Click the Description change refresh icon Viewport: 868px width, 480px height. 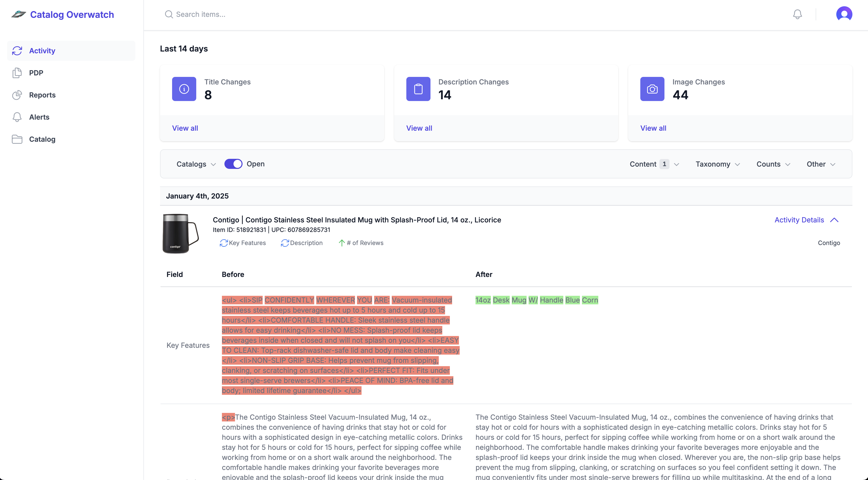pyautogui.click(x=285, y=243)
